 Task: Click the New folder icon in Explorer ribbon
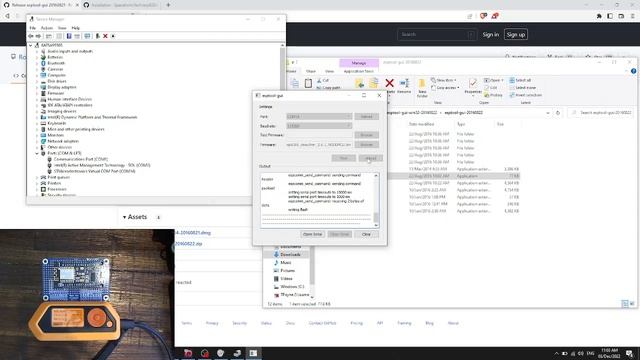click(422, 84)
